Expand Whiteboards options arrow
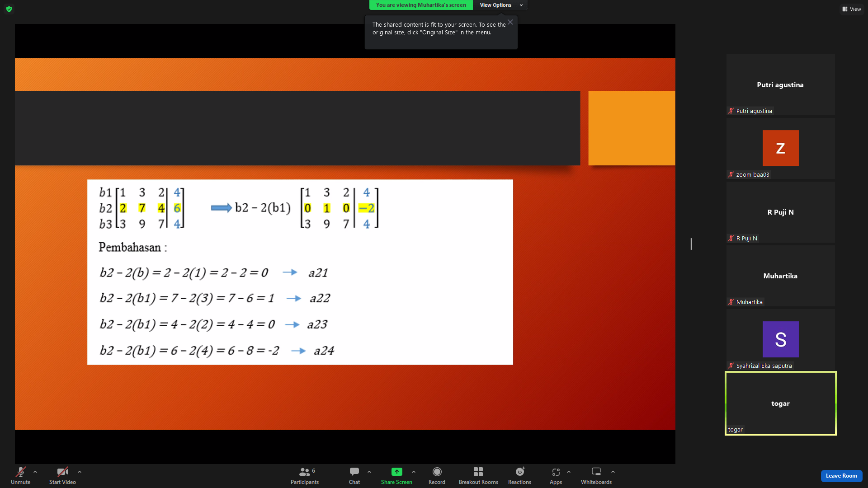The image size is (868, 488). pos(613,472)
